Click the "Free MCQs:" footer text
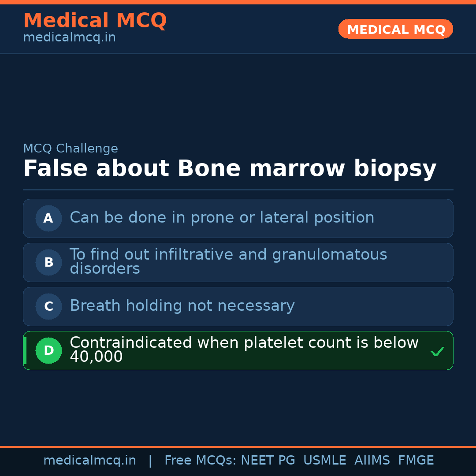This screenshot has width=476, height=476. tap(200, 461)
